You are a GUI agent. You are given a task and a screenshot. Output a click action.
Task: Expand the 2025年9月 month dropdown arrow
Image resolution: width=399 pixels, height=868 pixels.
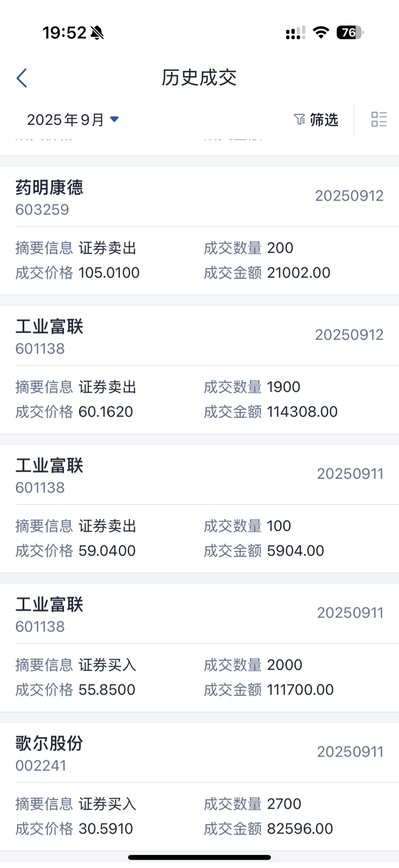[x=114, y=120]
